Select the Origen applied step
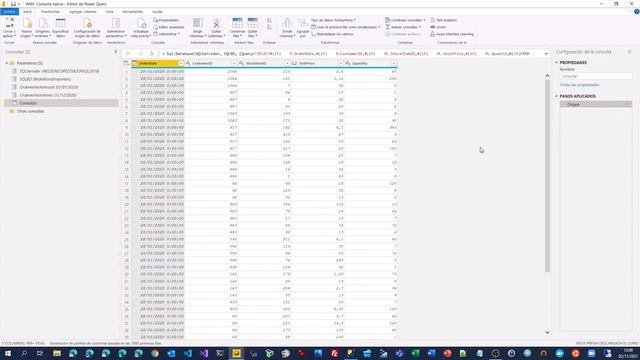This screenshot has height=360, width=640. click(x=596, y=104)
